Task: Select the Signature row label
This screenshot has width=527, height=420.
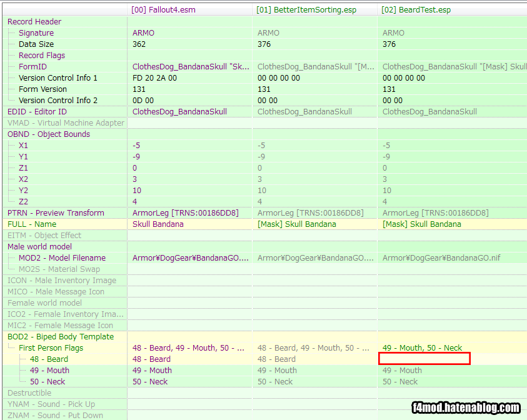Action: (36, 33)
